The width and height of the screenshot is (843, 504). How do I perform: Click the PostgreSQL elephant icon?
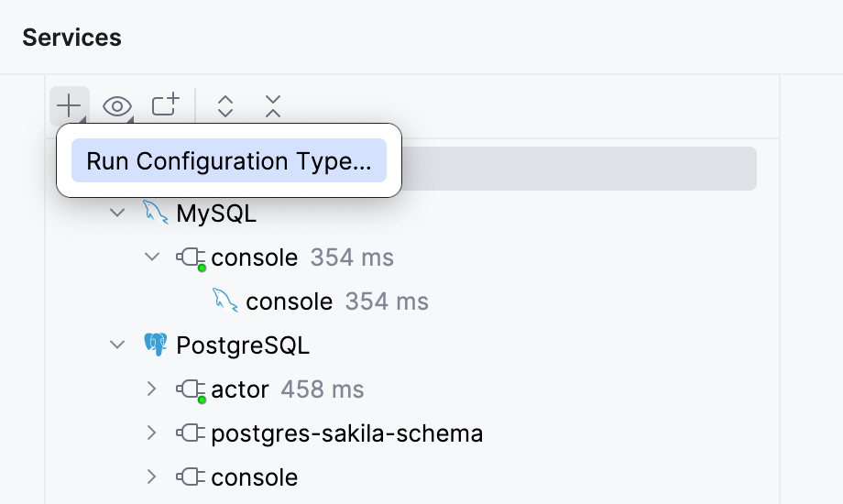pyautogui.click(x=156, y=345)
